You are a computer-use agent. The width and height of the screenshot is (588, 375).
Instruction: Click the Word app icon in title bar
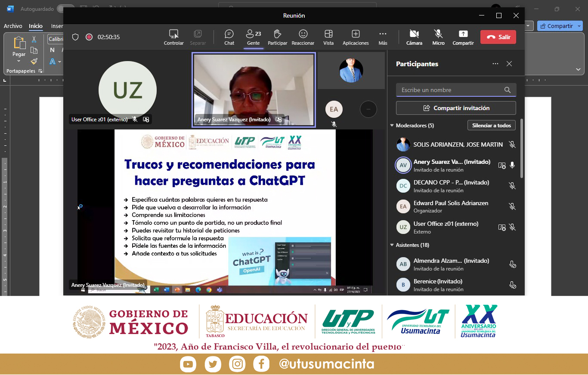(10, 9)
